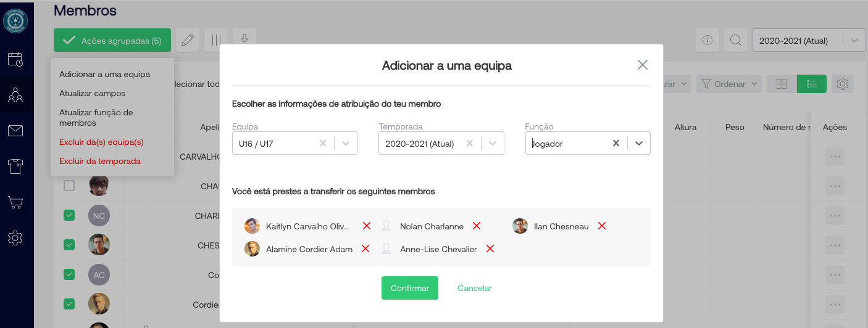Expand the Equipa U16 / U17 dropdown
Viewport: 868px width, 328px height.
346,144
